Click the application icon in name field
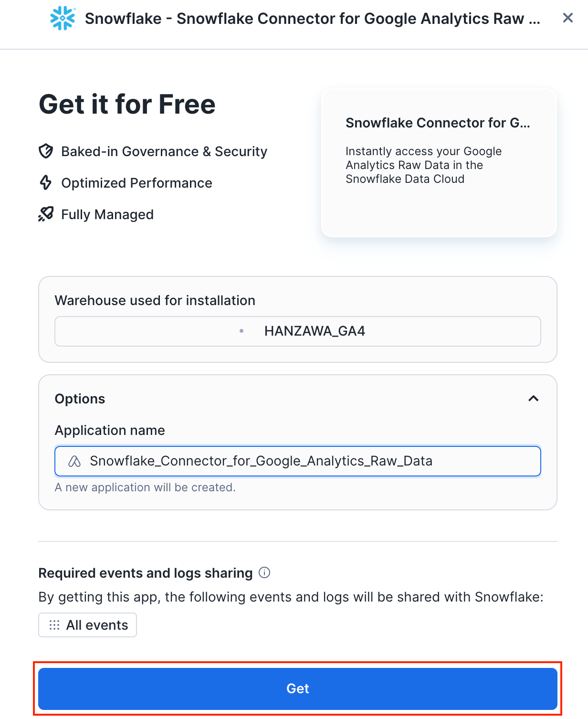The height and width of the screenshot is (719, 588). coord(74,461)
